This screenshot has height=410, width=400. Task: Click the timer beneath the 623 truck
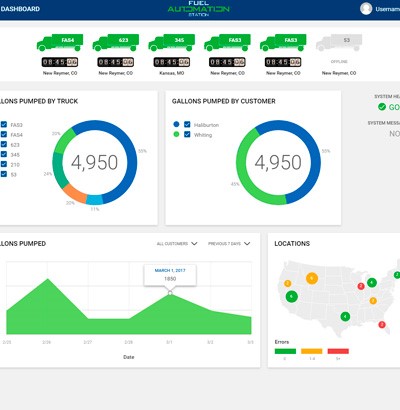pos(116,62)
